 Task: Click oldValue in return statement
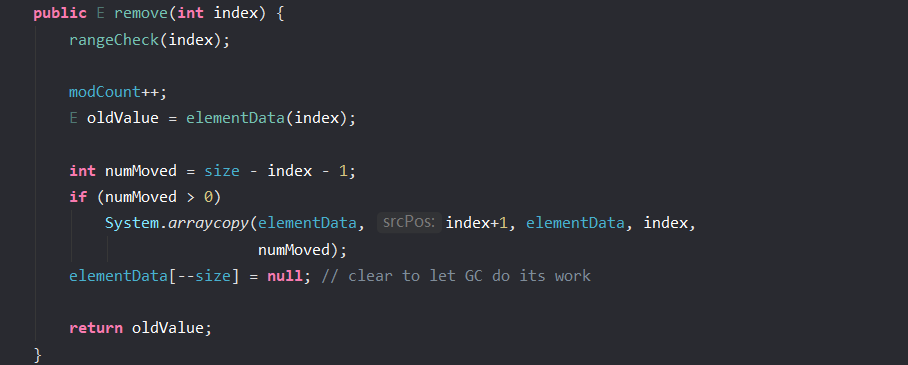[x=168, y=328]
